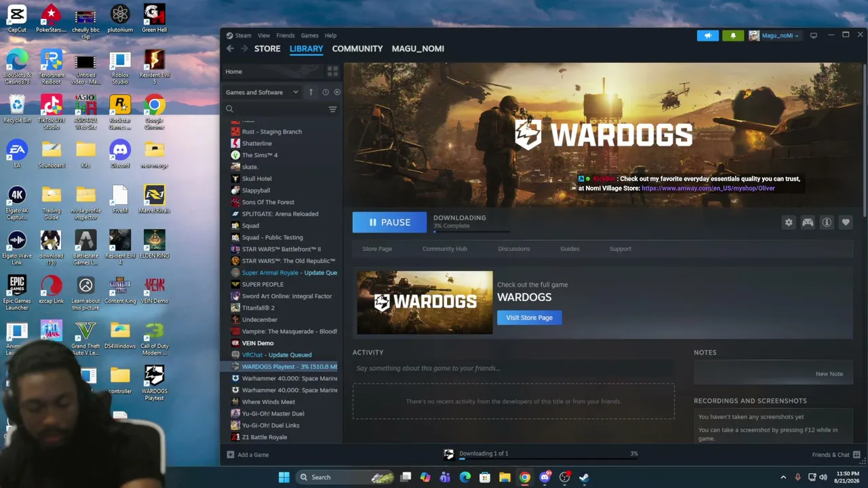Open ELDEN RING desktop shortcut

pyautogui.click(x=155, y=245)
